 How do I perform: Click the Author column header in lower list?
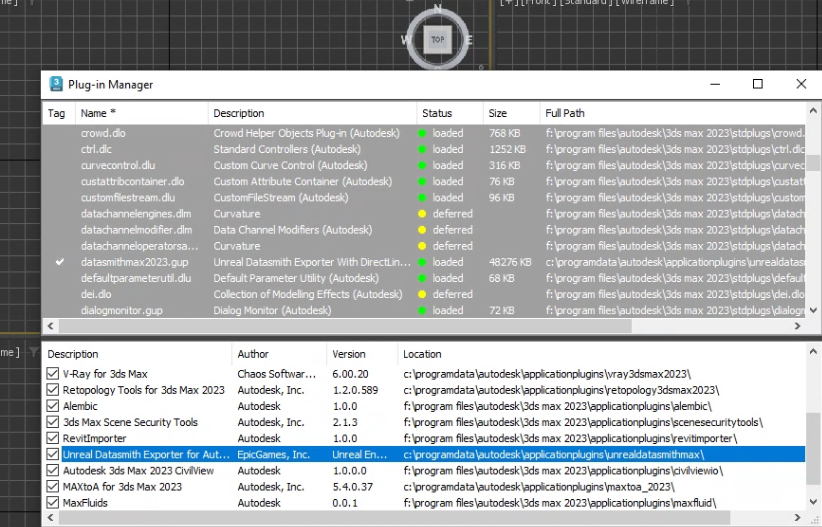click(x=279, y=354)
